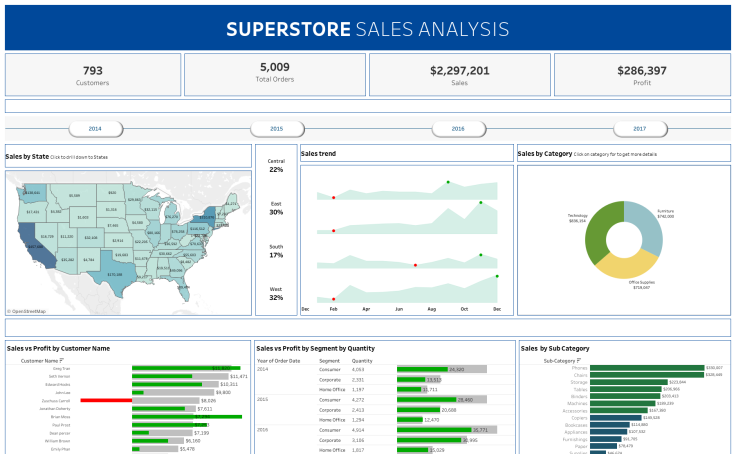Click the green peak marker on Central trend
This screenshot has width=736, height=454.
tap(448, 182)
